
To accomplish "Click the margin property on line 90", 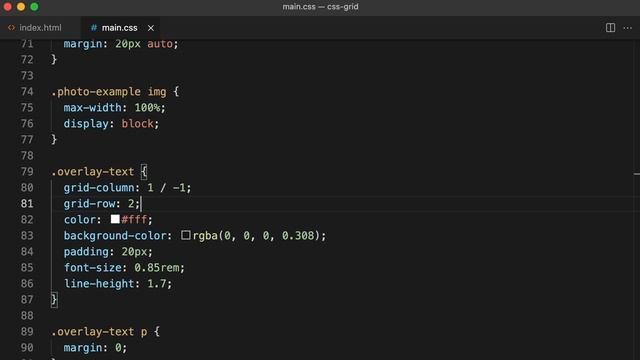I will click(83, 348).
